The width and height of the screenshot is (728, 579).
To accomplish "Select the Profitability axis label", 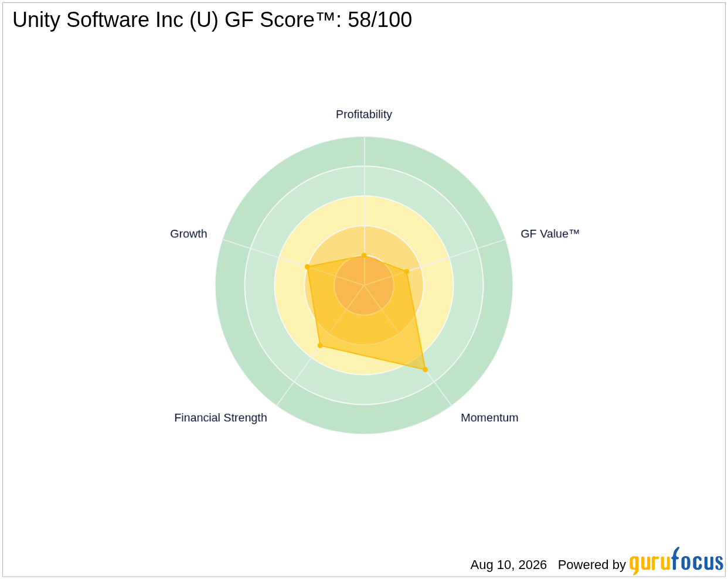I will point(364,114).
